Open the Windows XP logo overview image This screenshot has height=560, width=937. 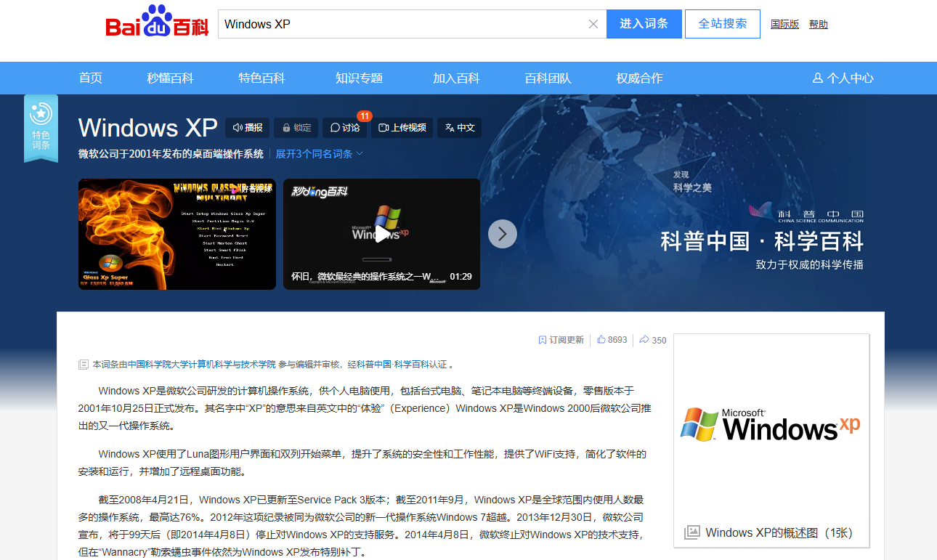pos(771,424)
